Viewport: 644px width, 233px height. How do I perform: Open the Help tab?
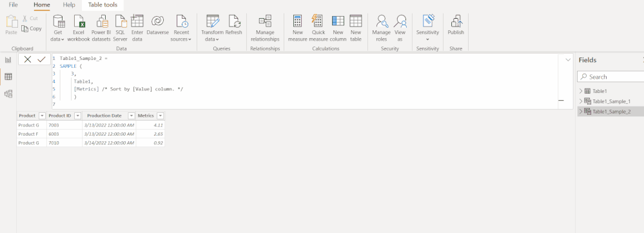tap(69, 5)
